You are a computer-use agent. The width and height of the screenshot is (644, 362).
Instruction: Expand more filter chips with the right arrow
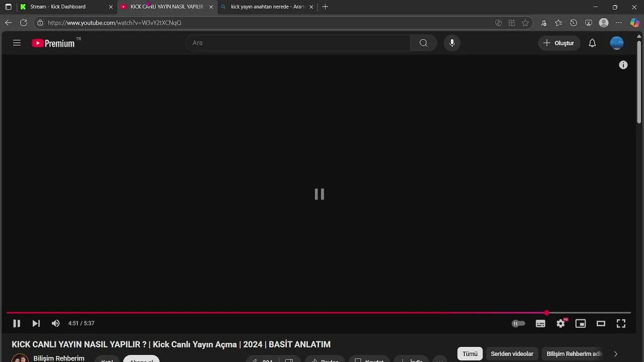click(615, 354)
